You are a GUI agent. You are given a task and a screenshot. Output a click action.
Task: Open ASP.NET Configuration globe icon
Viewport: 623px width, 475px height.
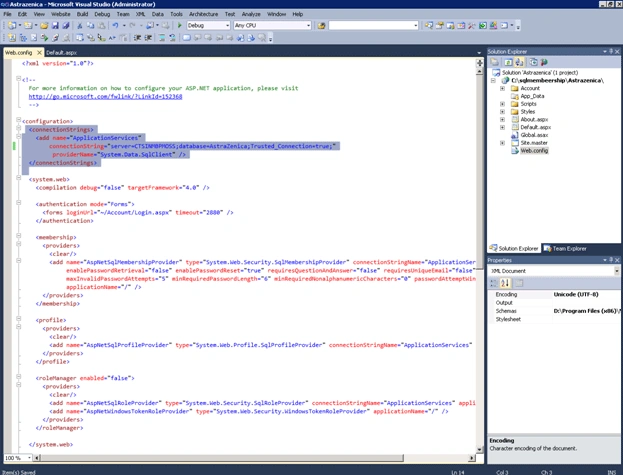(544, 62)
